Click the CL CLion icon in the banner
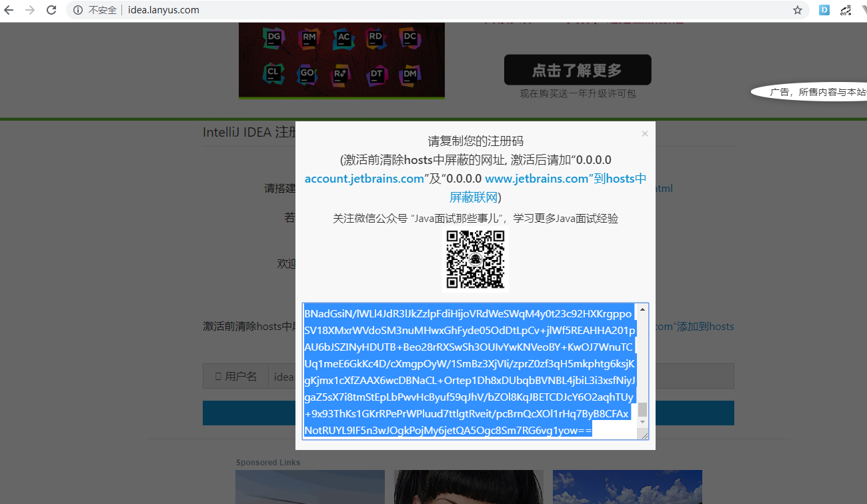 coord(273,72)
